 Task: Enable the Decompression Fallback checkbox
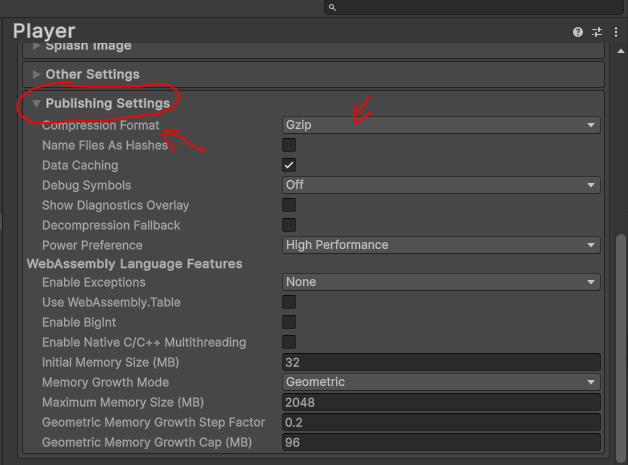click(x=289, y=225)
